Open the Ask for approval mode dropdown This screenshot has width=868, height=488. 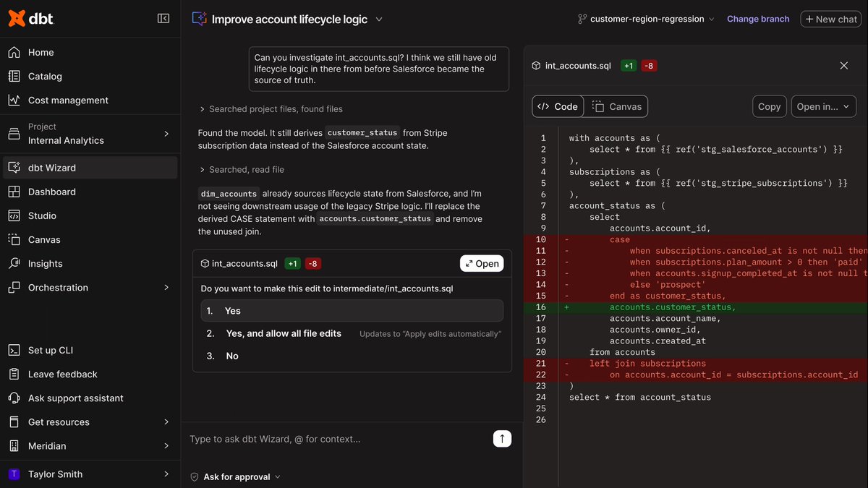coord(235,476)
